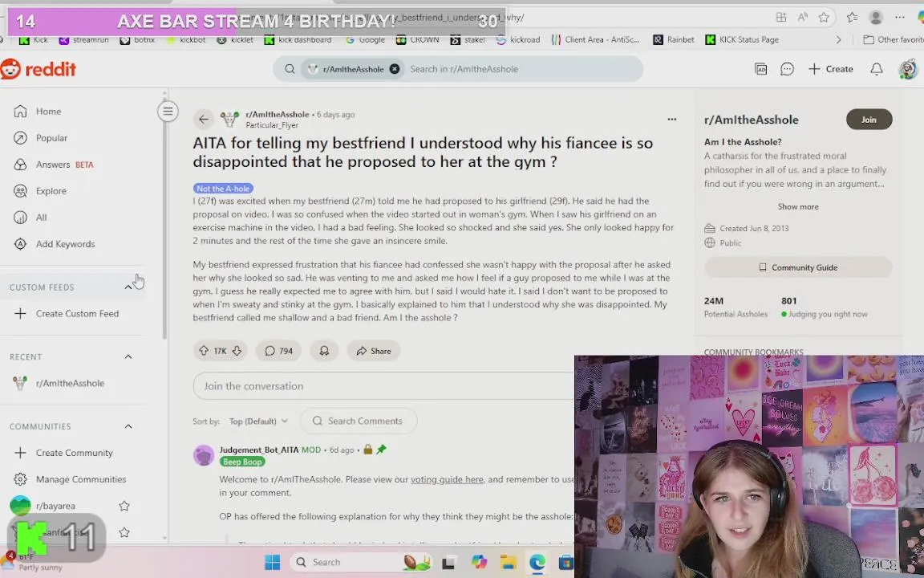Viewport: 924px width, 578px height.
Task: Add page to favorites star
Action: 824,18
